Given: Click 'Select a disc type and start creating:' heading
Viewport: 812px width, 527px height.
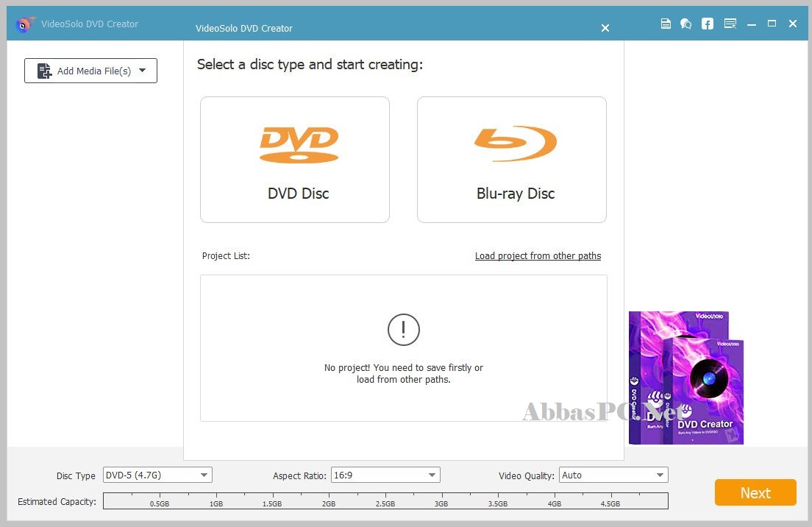Looking at the screenshot, I should (x=310, y=65).
